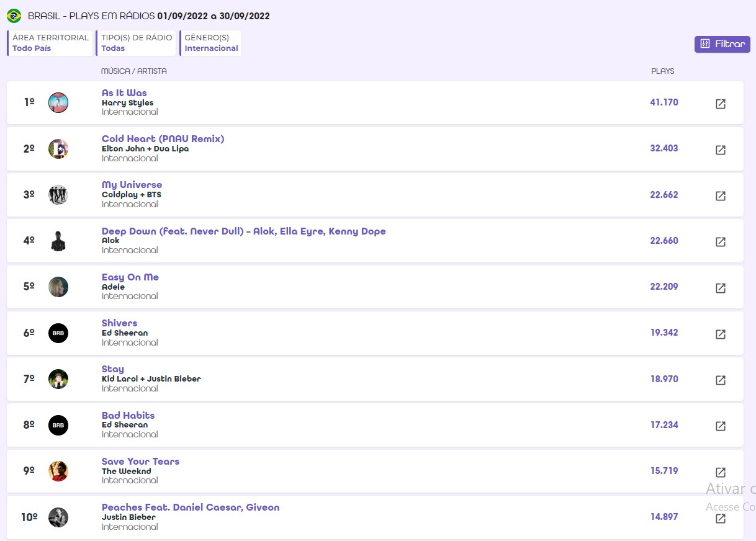Click artist name Adele
The image size is (756, 541).
tap(113, 287)
